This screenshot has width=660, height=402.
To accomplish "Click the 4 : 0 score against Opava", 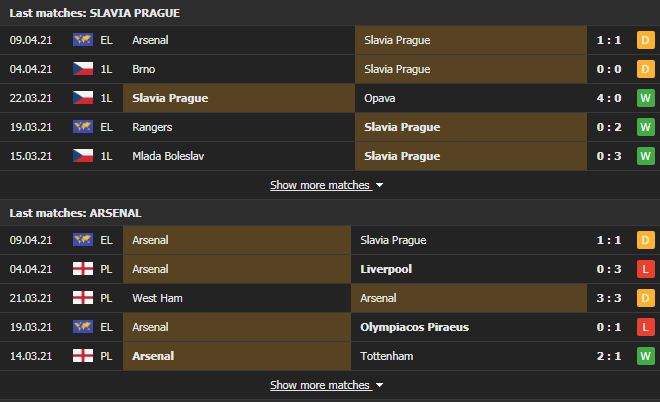I will 609,98.
